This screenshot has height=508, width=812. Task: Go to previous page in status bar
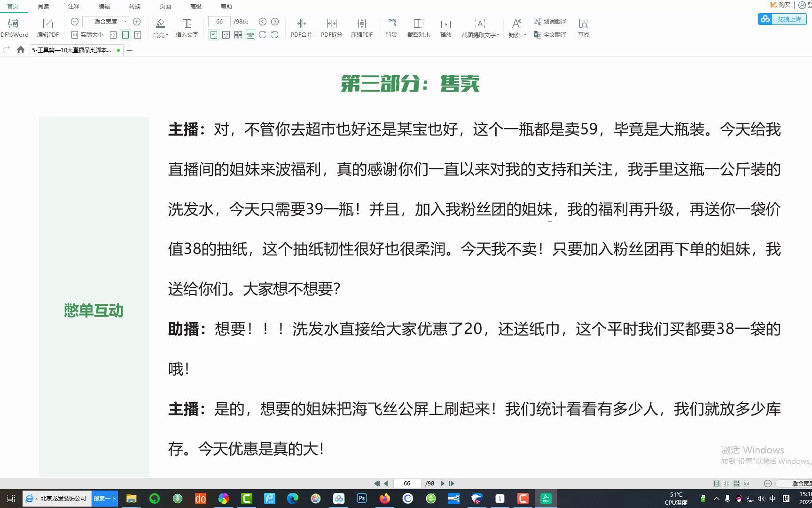tap(386, 484)
